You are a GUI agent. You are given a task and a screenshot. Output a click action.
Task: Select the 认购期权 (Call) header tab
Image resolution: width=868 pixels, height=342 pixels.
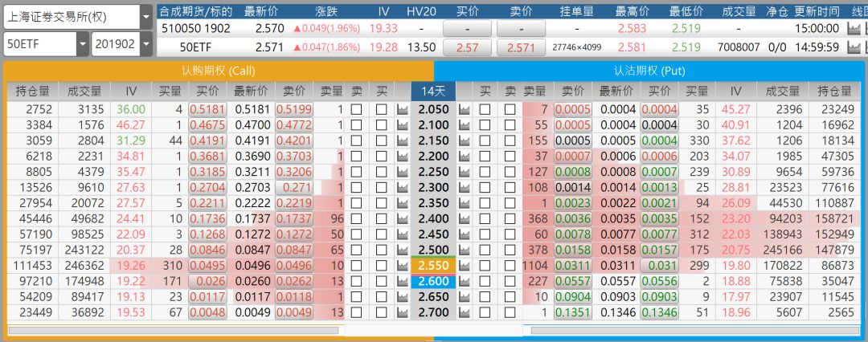point(219,71)
